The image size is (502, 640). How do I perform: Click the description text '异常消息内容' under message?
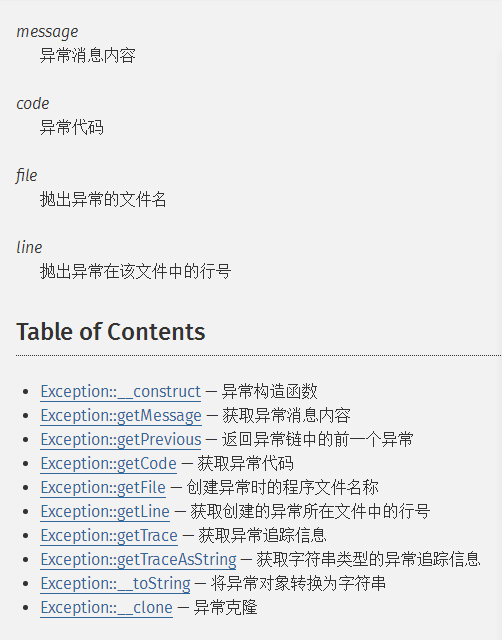[x=88, y=56]
